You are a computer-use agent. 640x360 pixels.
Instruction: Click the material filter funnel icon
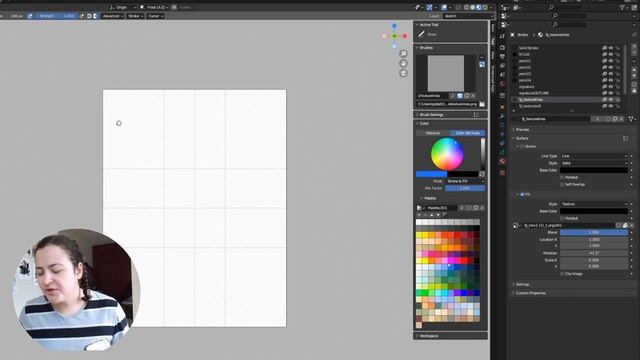(631, 119)
